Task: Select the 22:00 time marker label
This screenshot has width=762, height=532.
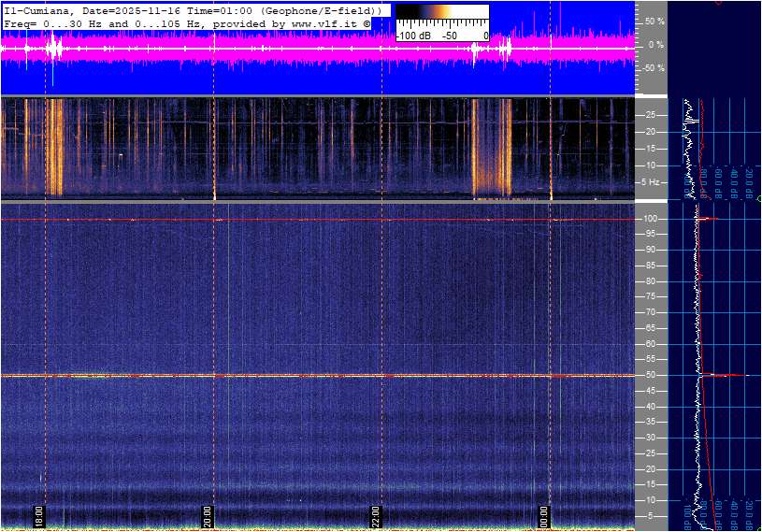Action: coord(376,516)
